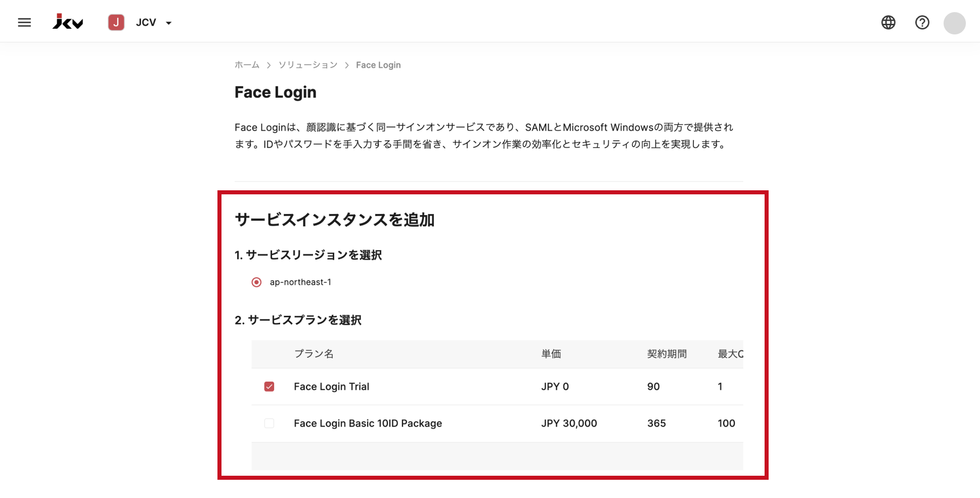Click the サービスインスタンスを追加 heading

335,220
